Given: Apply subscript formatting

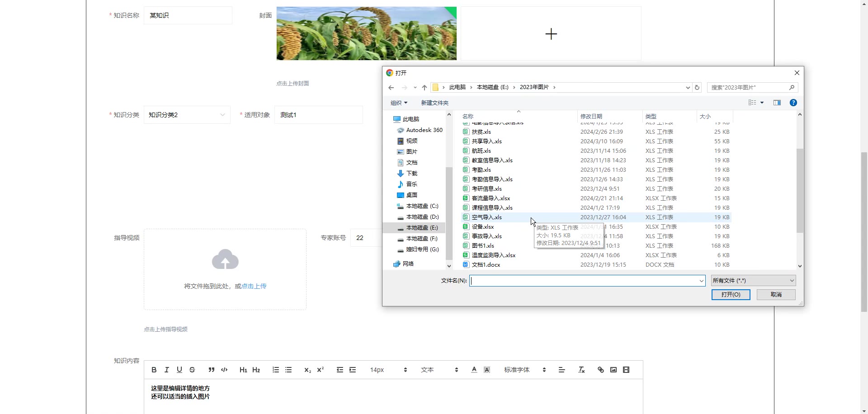Looking at the screenshot, I should pos(308,370).
